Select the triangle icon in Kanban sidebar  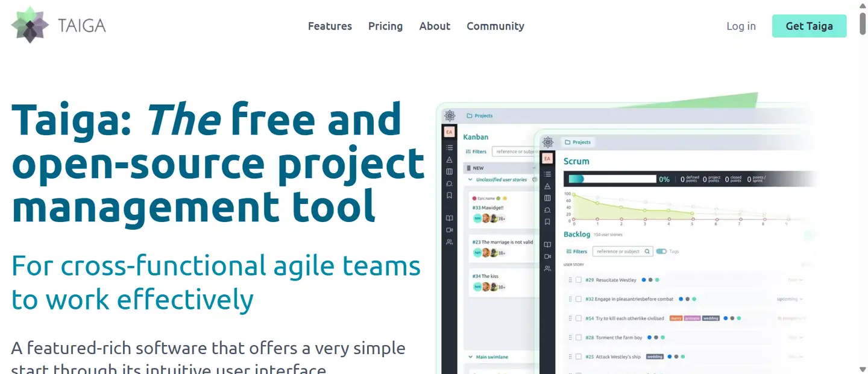450,160
